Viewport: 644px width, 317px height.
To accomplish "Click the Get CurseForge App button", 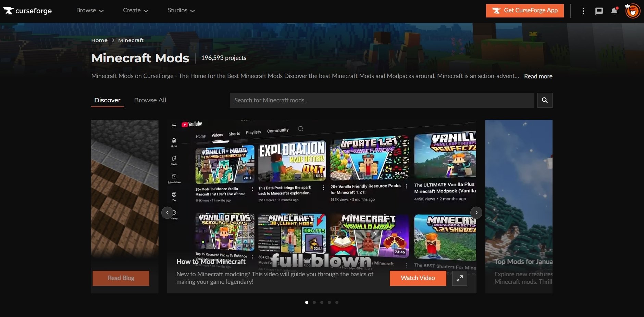I will pyautogui.click(x=524, y=11).
